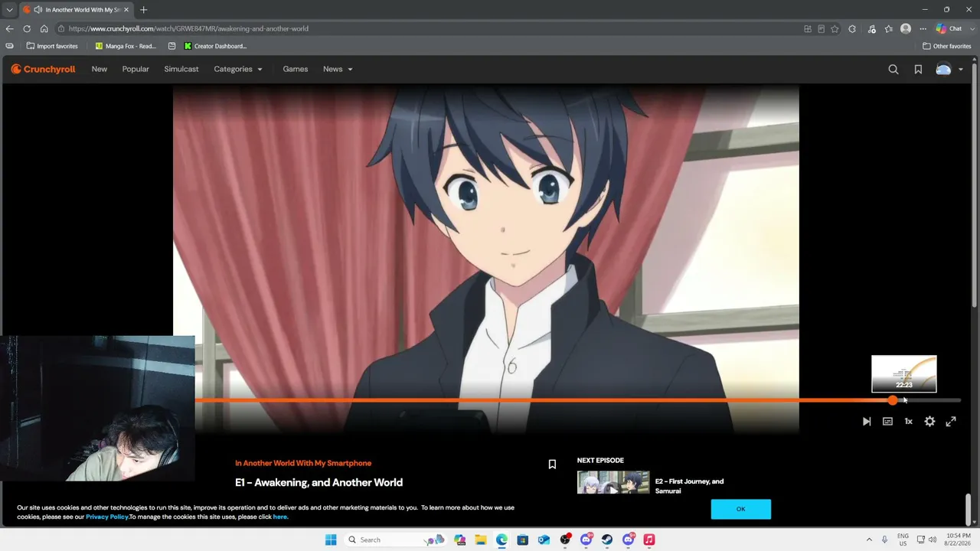Mute the tab audio speaker icon
This screenshot has height=551, width=980.
[38, 10]
